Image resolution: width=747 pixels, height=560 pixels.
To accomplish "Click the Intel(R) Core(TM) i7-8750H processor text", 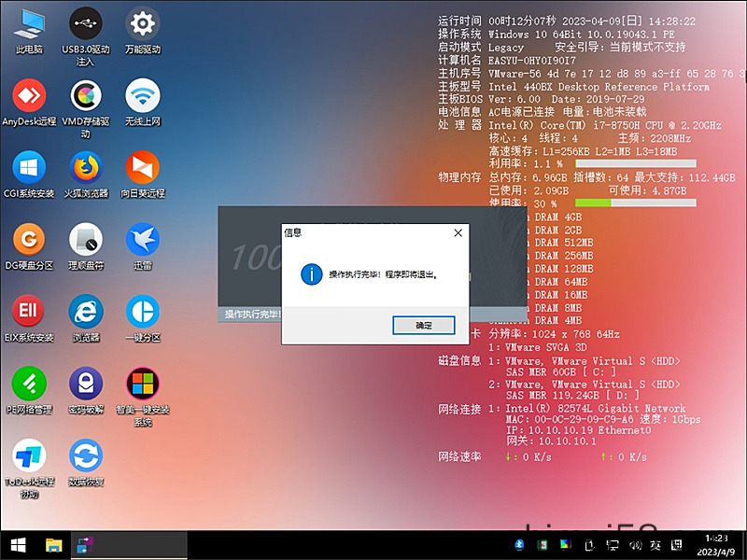I will click(605, 125).
